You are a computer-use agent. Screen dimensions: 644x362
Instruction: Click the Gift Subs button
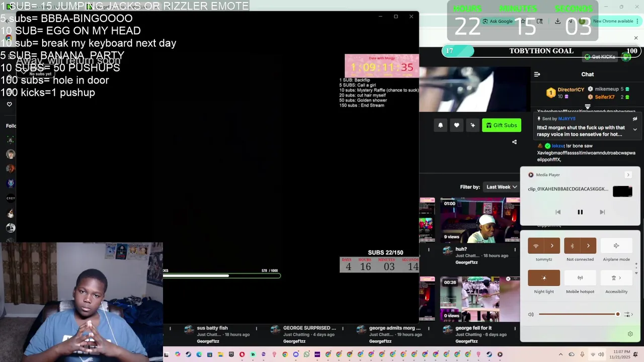click(502, 125)
